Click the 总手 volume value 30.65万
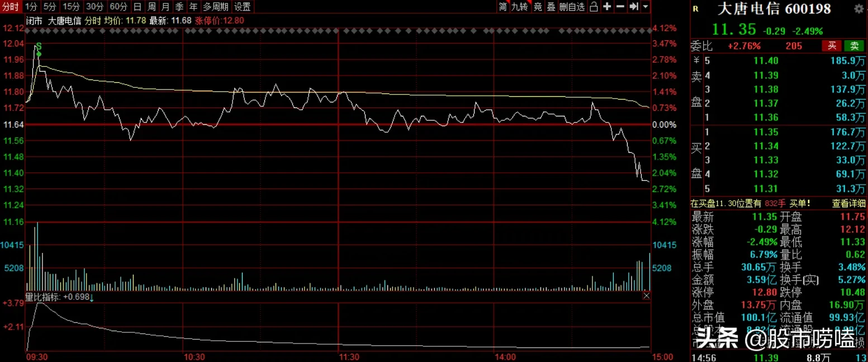 [x=759, y=267]
